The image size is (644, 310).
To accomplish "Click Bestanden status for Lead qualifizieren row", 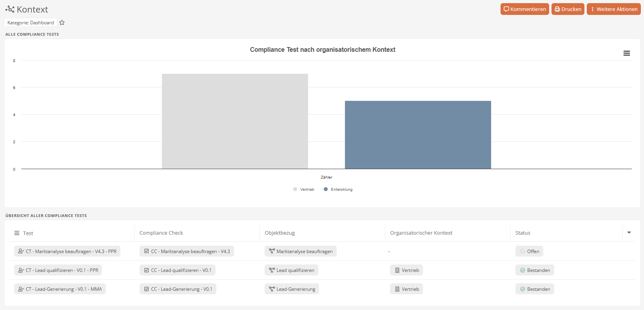I will point(535,270).
